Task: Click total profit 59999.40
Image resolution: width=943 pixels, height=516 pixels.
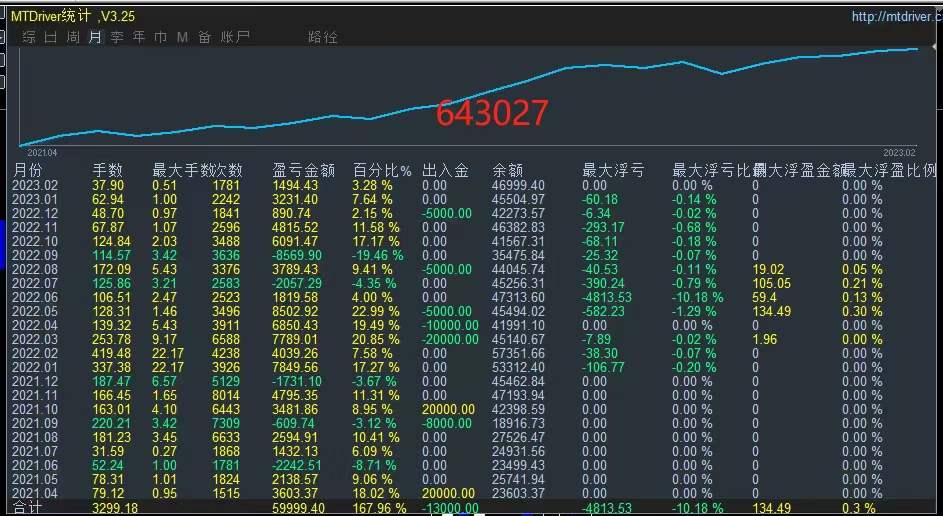Action: [x=298, y=509]
